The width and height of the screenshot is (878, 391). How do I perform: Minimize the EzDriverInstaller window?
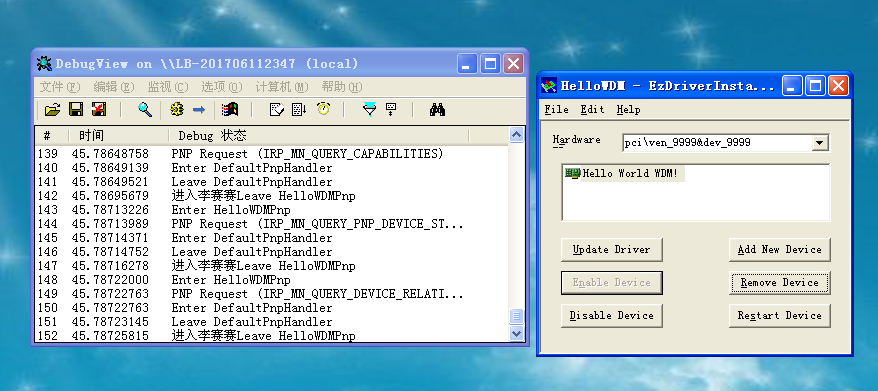793,86
